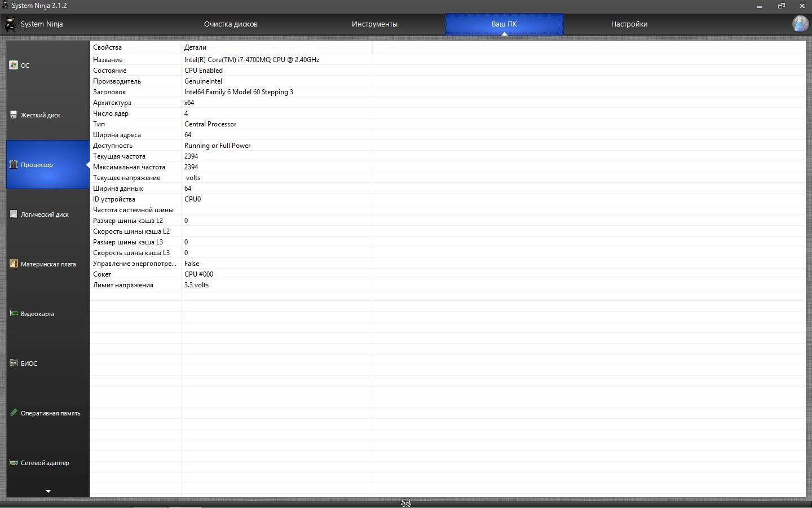Screen dimensions: 812x508
Task: Click the Состояние property label
Action: click(x=109, y=71)
